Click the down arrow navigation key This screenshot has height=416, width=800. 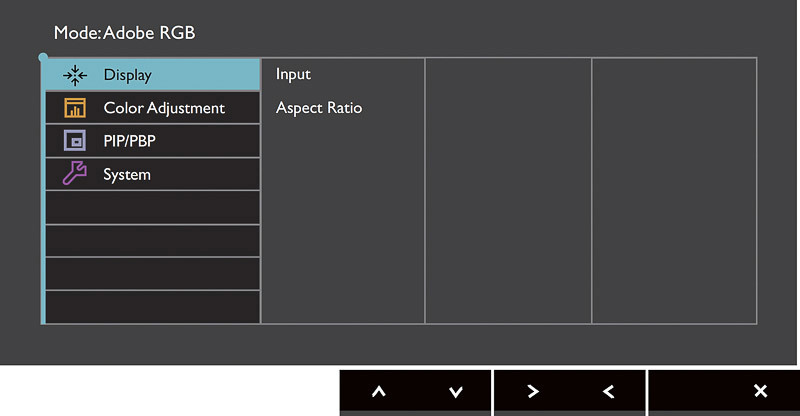(456, 391)
